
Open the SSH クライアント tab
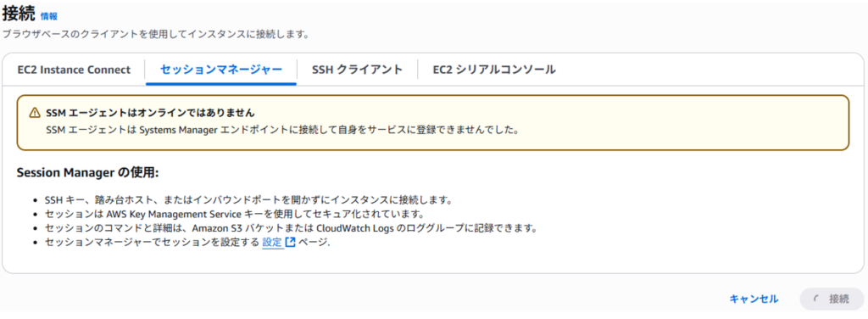(x=357, y=70)
